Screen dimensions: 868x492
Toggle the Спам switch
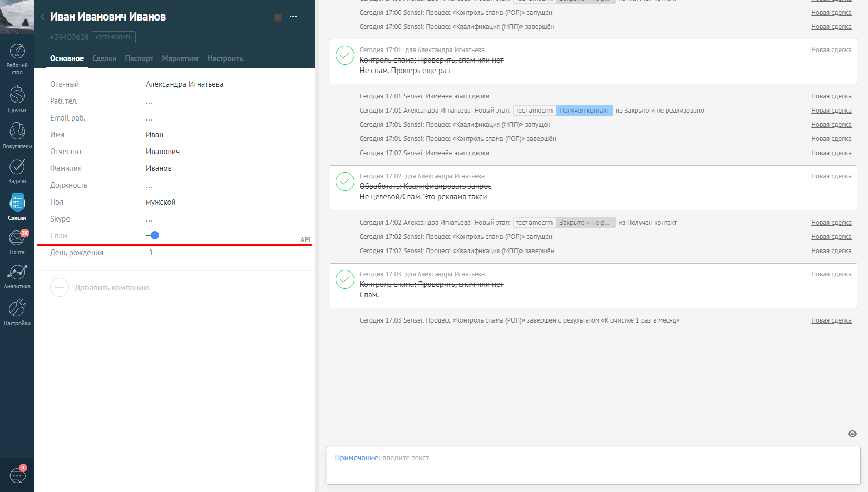[x=153, y=235]
